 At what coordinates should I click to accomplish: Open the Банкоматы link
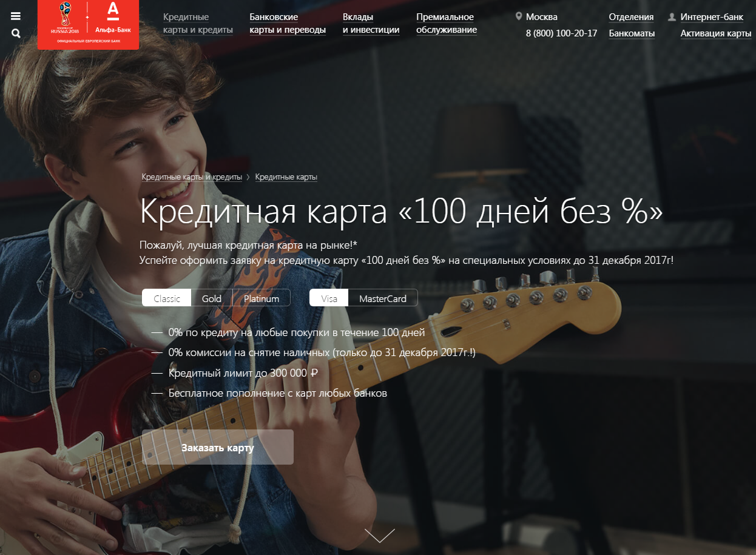click(x=632, y=33)
